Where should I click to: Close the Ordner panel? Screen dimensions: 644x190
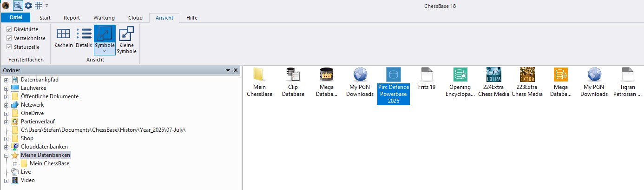pyautogui.click(x=236, y=70)
